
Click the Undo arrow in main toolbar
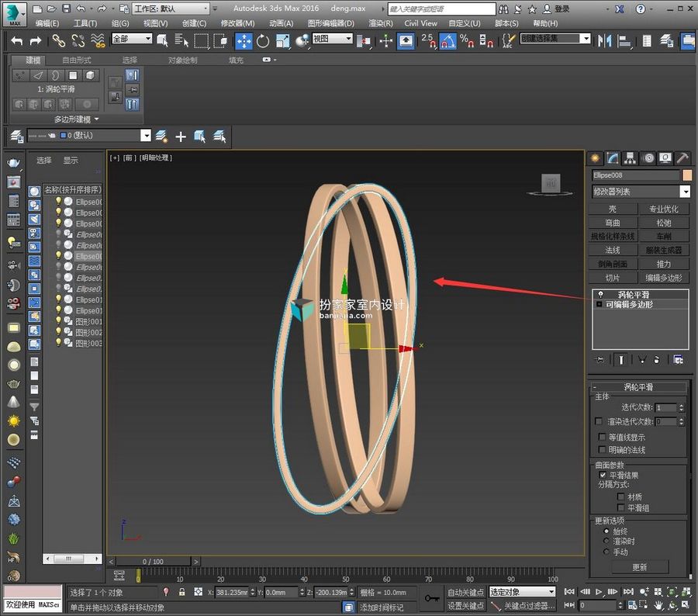17,41
